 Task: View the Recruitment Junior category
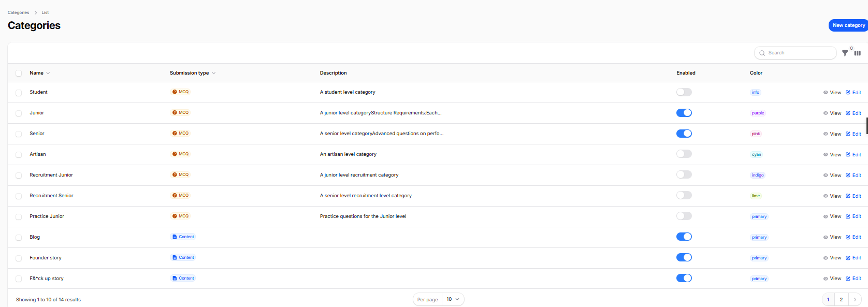click(x=832, y=175)
